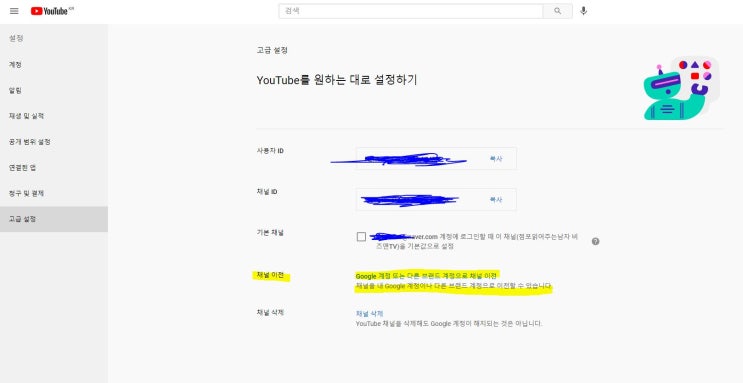
Task: Open 공개 범위 설정 in sidebar
Action: coord(54,142)
